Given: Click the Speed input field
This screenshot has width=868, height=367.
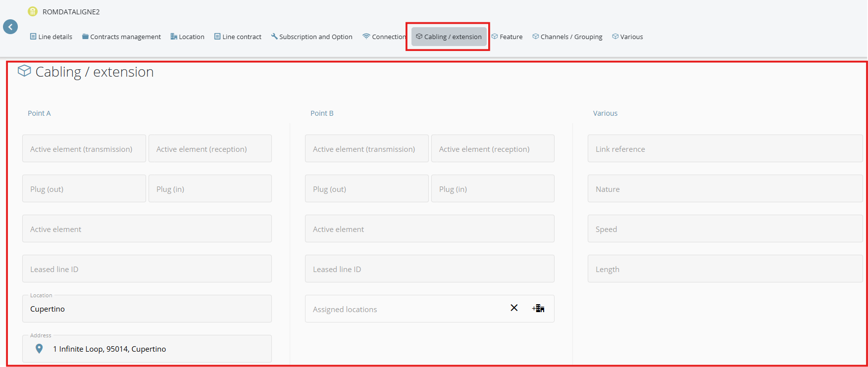Looking at the screenshot, I should (724, 229).
